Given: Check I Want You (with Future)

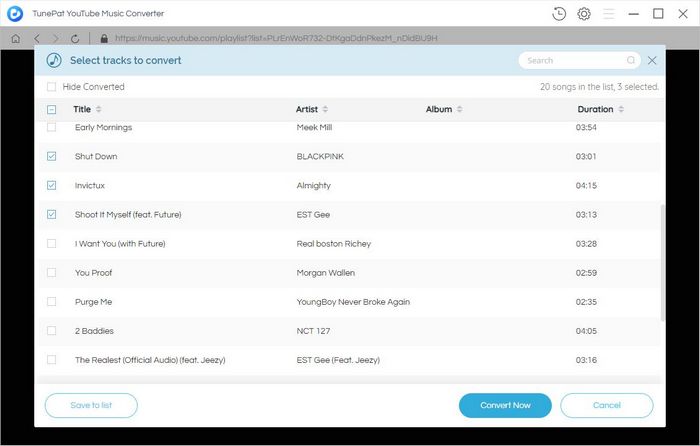Looking at the screenshot, I should (x=51, y=243).
